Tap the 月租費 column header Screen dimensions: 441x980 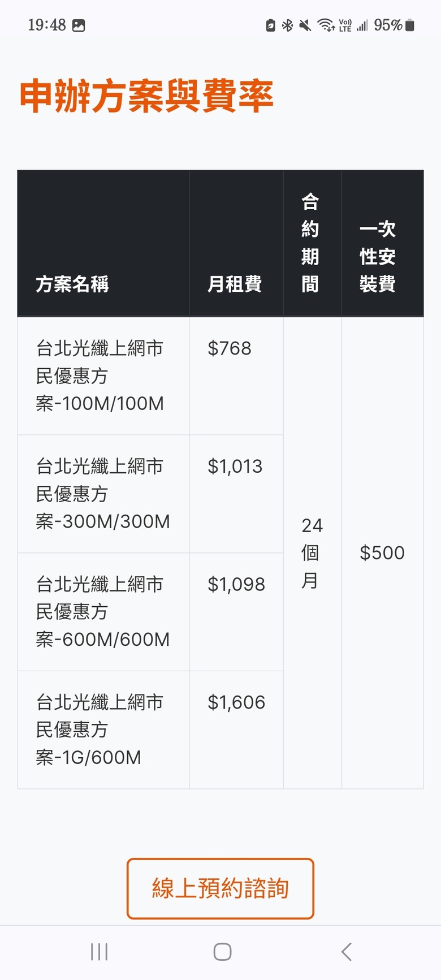(x=235, y=284)
